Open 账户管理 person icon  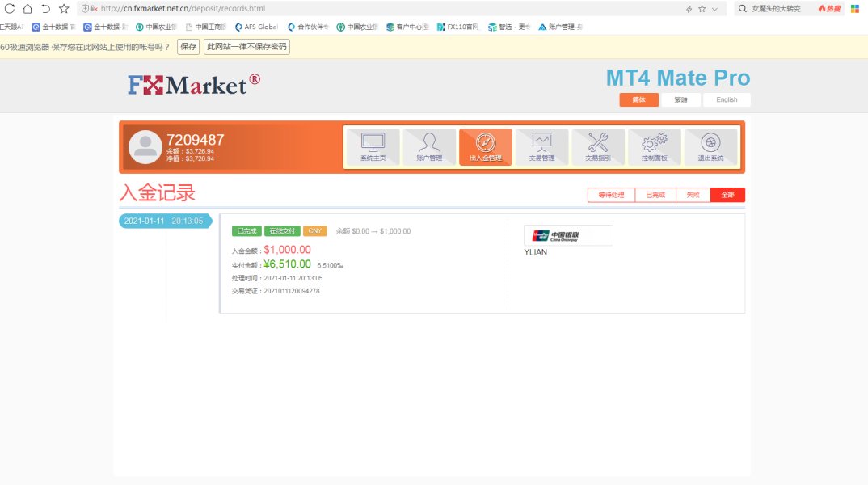point(429,147)
